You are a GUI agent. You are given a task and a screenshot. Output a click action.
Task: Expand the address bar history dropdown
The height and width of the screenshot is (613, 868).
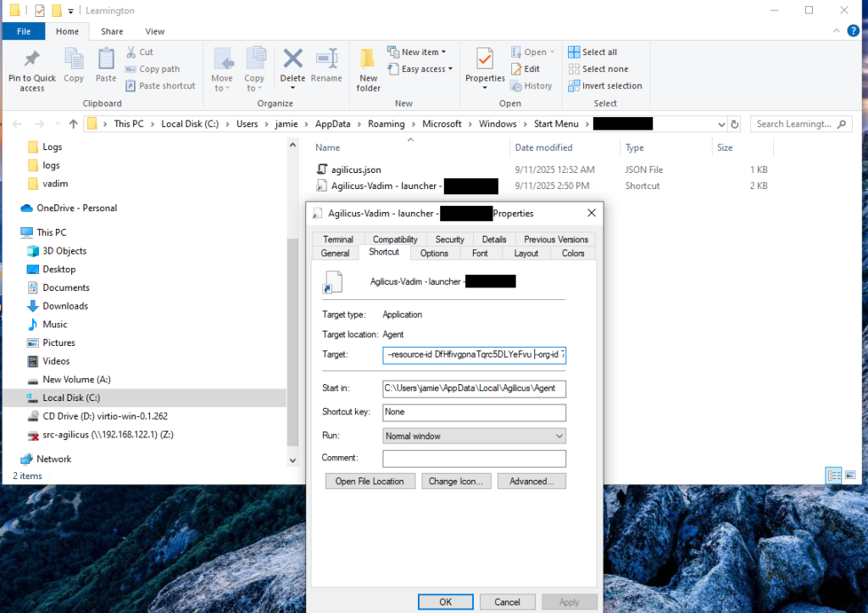pyautogui.click(x=721, y=124)
